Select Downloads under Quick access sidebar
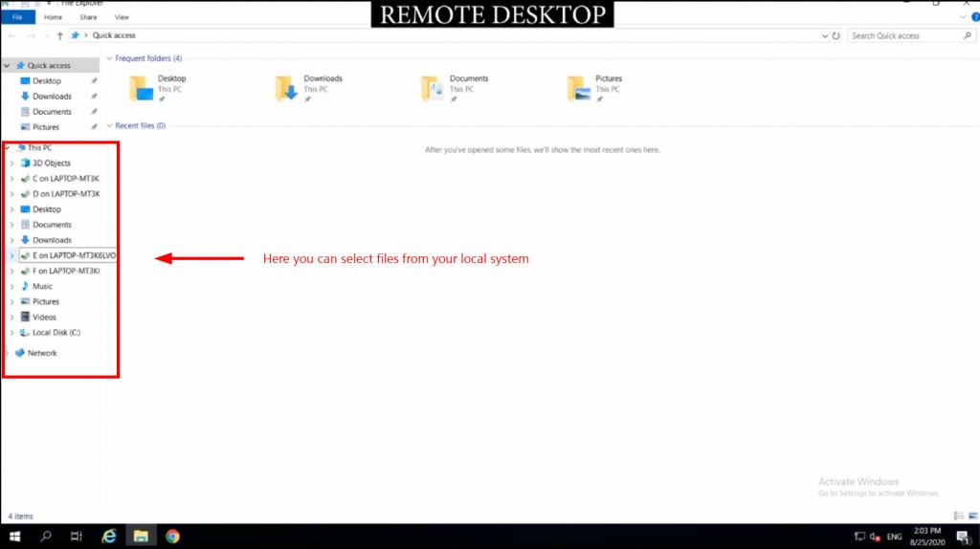 point(52,97)
